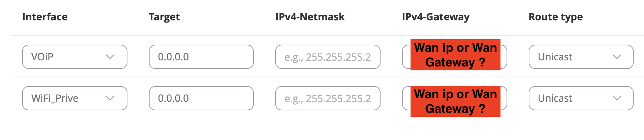Viewport: 644px width, 140px height.
Task: Focus the Target field in VOiP row
Action: 201,57
